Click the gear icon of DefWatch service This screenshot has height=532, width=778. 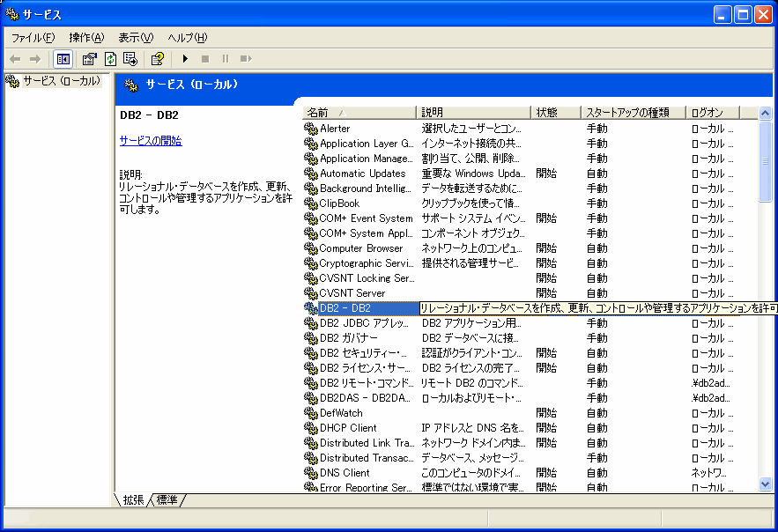click(x=311, y=413)
